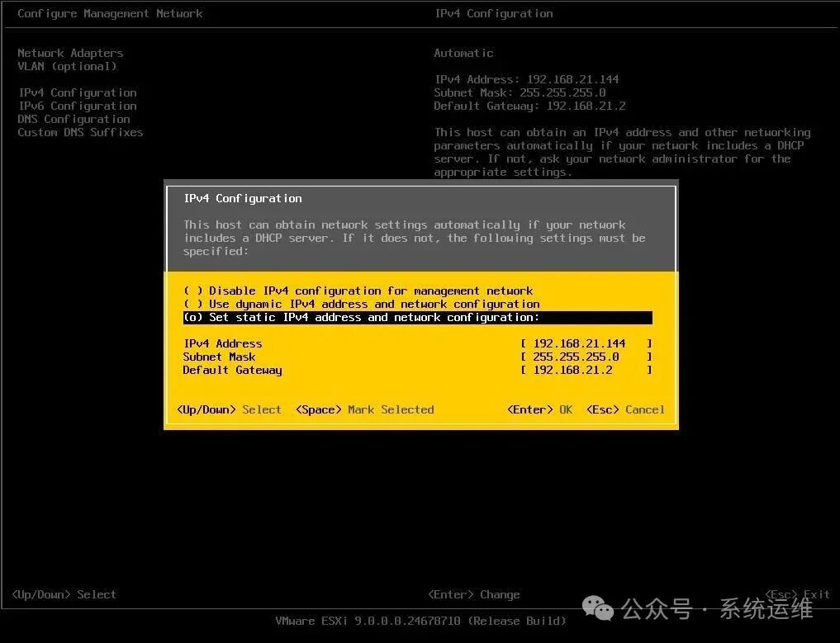The image size is (840, 643).
Task: Click the Default Gateway input field
Action: pyautogui.click(x=586, y=370)
